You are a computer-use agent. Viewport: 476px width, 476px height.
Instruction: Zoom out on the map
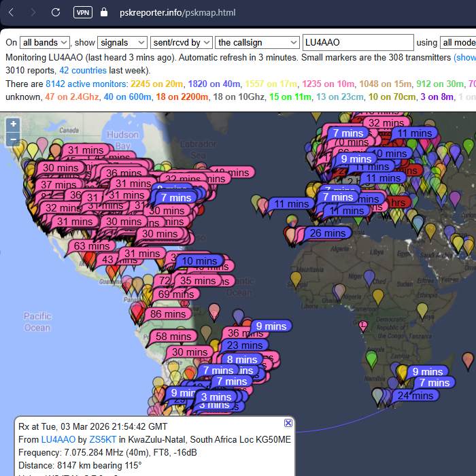pos(13,139)
